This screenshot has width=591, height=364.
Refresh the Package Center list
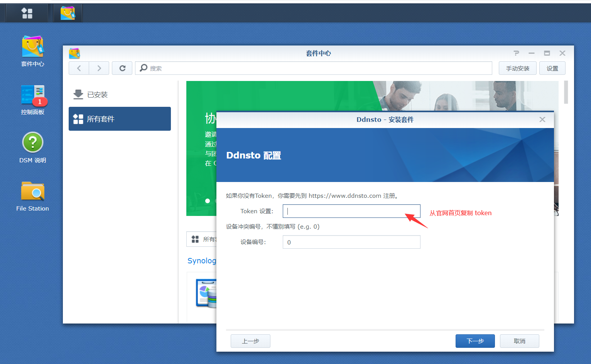coord(122,68)
